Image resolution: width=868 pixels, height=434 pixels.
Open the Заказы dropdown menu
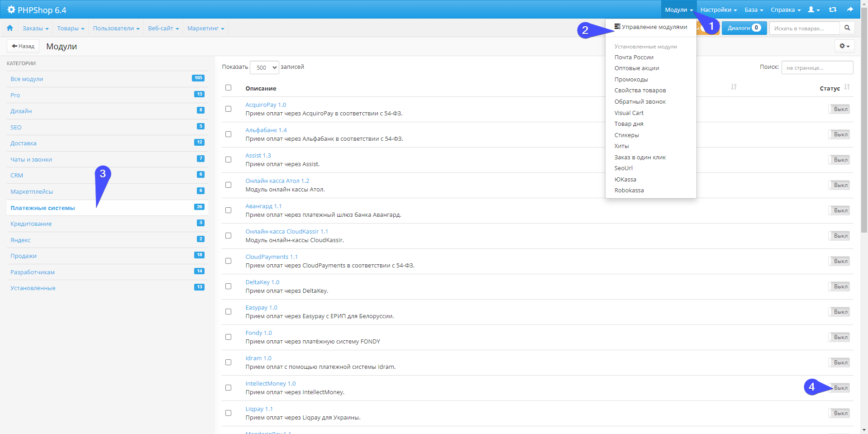tap(35, 28)
